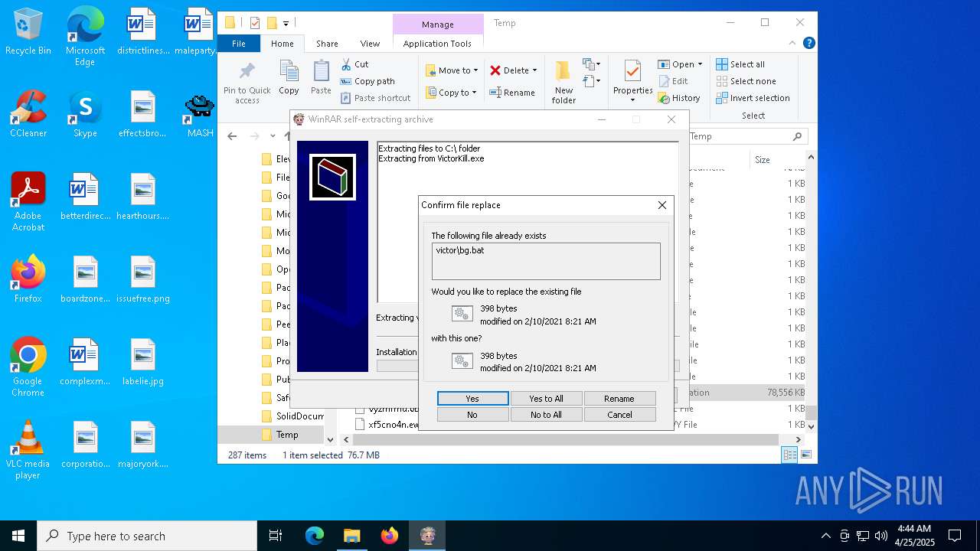
Task: Select Google Chrome desktop icon
Action: click(28, 367)
